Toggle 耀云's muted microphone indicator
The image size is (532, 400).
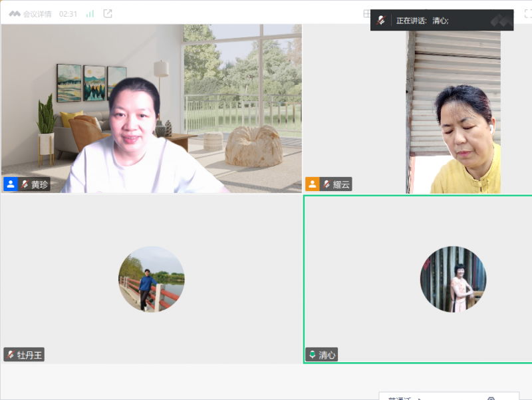pos(327,184)
